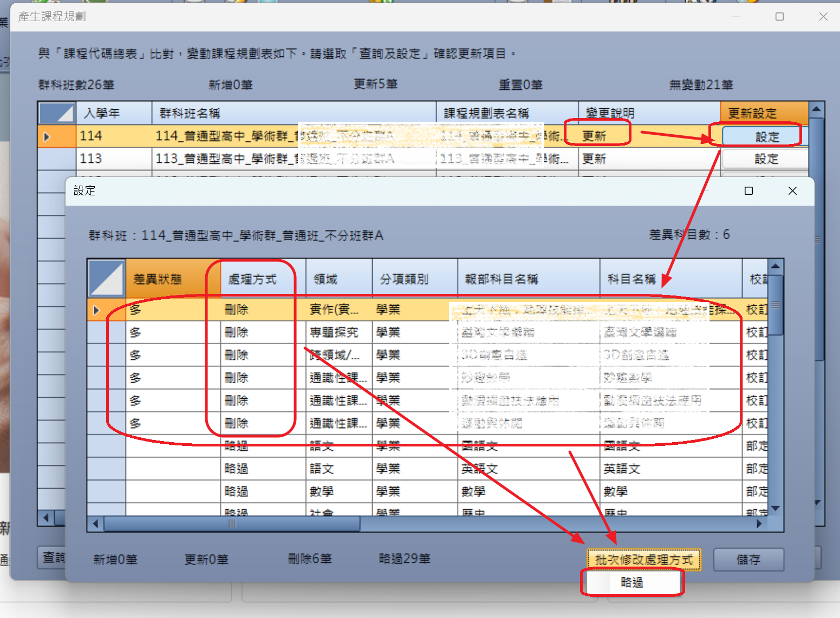
Task: Click the 入學年 column header
Action: pos(114,113)
